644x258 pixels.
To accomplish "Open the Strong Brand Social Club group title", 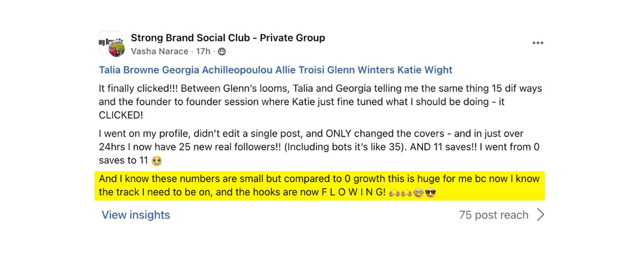I will pos(228,38).
